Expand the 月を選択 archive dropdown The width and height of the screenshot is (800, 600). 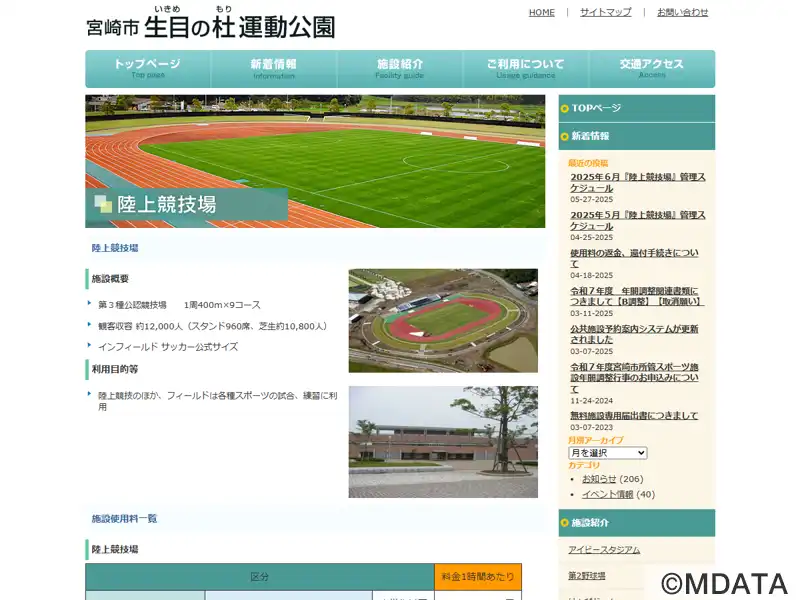coord(608,453)
